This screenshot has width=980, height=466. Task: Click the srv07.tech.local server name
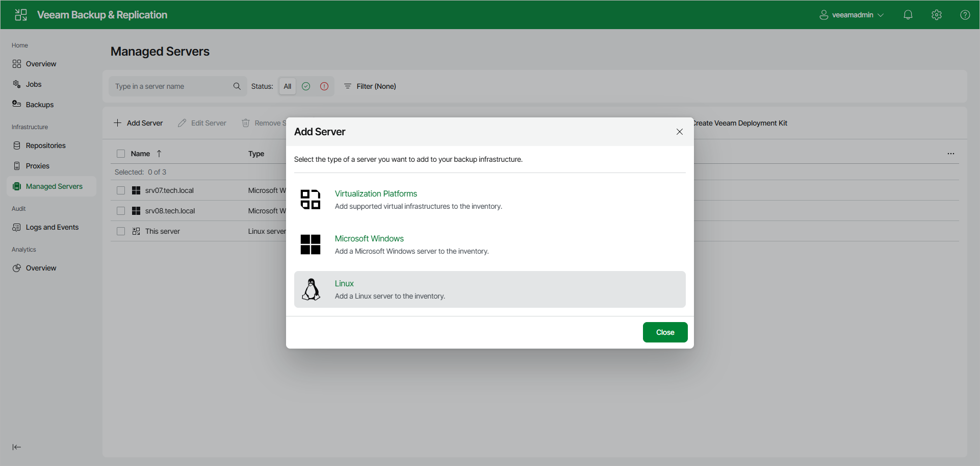tap(169, 190)
